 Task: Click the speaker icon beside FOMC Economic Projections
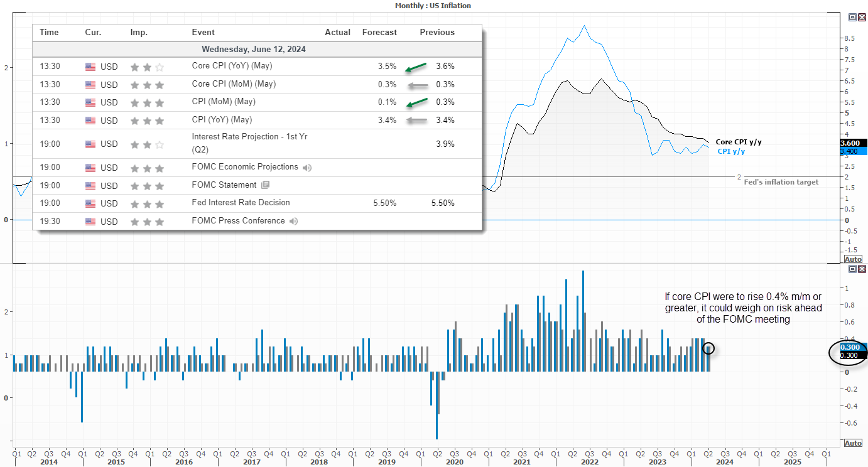307,168
